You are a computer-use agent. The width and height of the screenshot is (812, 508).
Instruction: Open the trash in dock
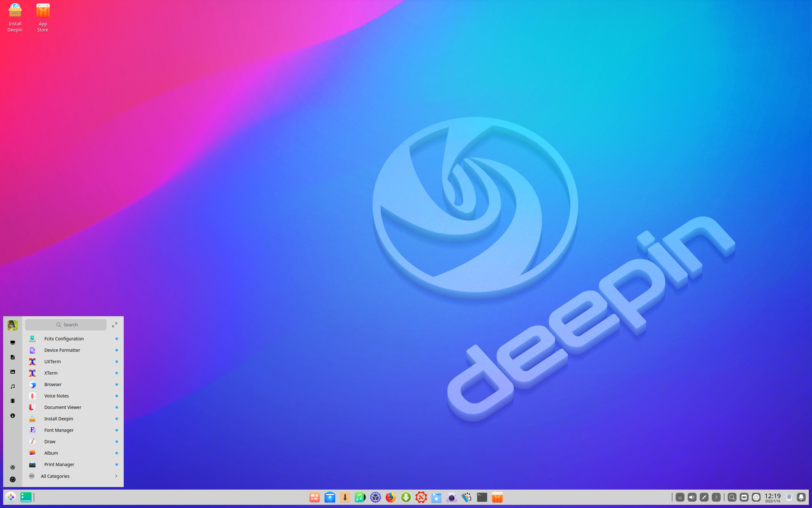[x=789, y=497]
